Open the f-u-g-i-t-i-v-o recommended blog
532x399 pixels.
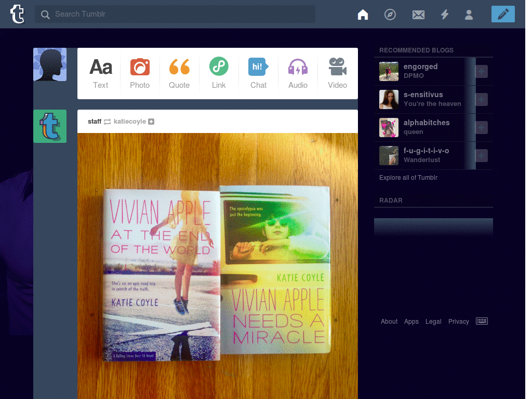point(426,151)
